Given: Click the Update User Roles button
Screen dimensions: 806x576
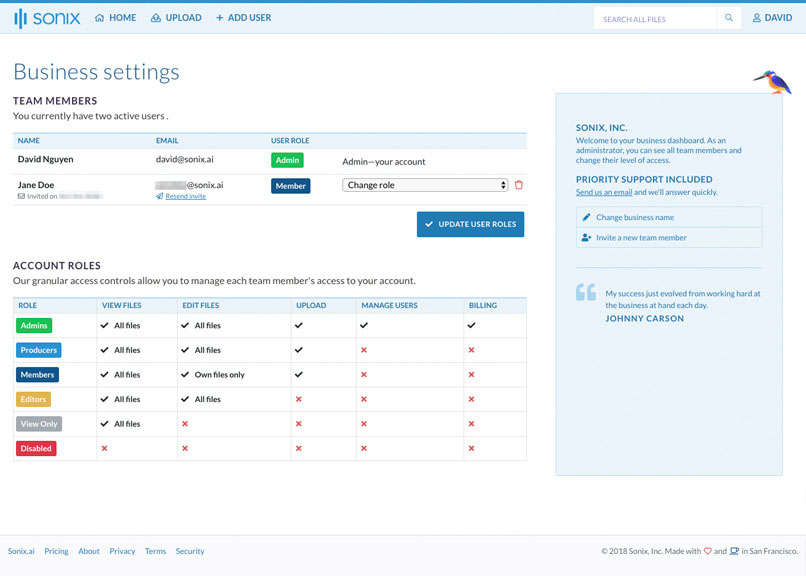Looking at the screenshot, I should click(470, 224).
